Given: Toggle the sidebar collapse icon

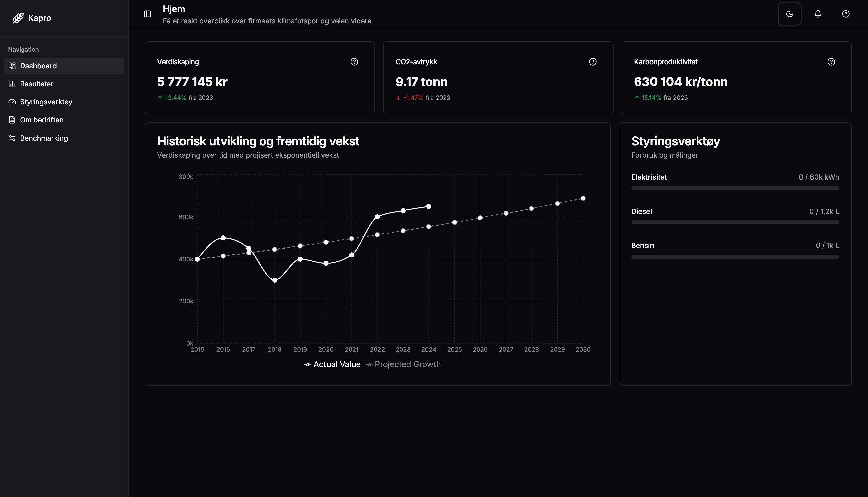Looking at the screenshot, I should point(147,14).
